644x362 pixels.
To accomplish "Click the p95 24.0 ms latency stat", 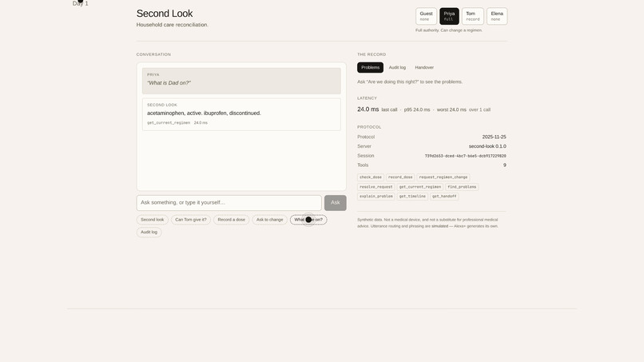I will [417, 109].
